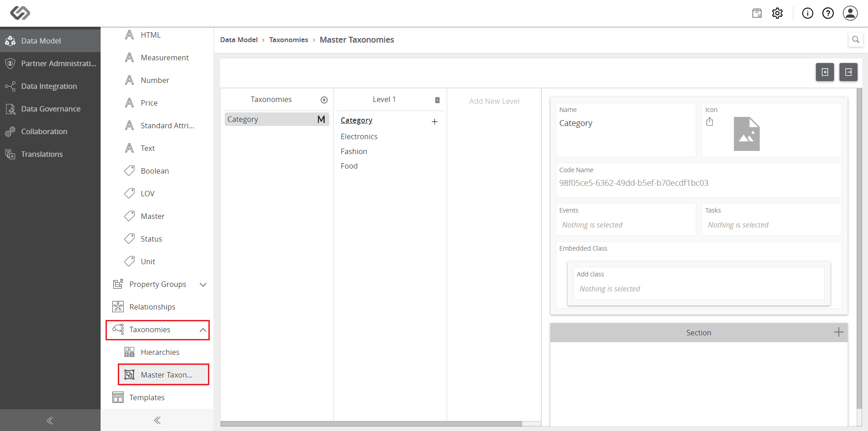
Task: Open Master Taxon... under Taxonomies
Action: (164, 375)
